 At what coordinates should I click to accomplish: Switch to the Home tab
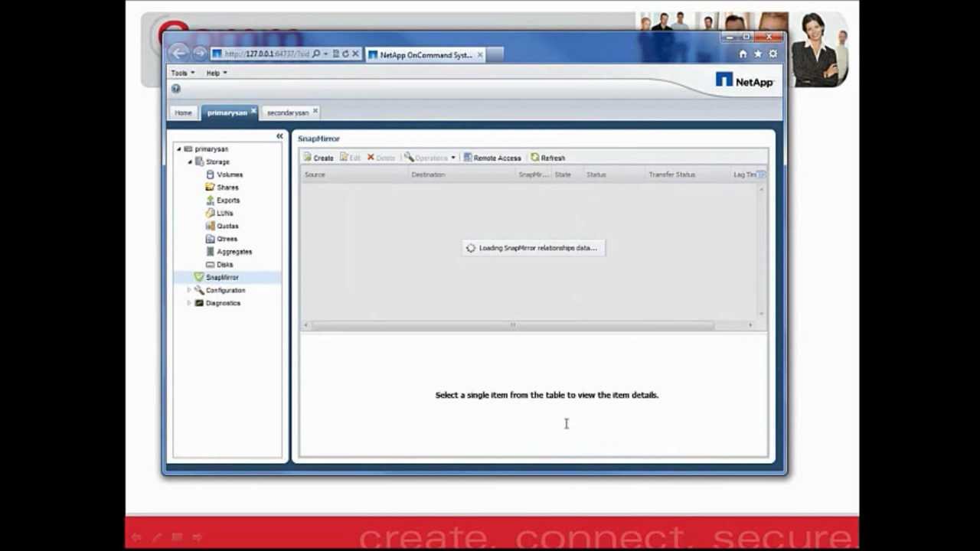pyautogui.click(x=183, y=112)
